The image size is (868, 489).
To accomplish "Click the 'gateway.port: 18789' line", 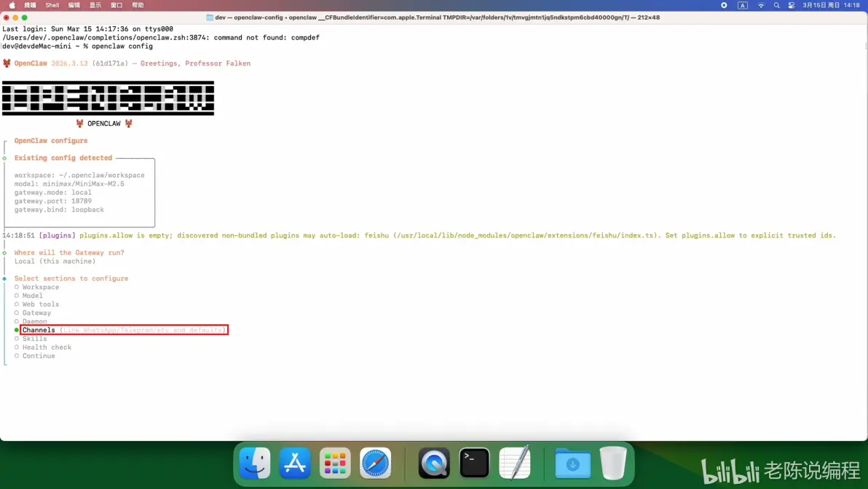I will pyautogui.click(x=53, y=201).
